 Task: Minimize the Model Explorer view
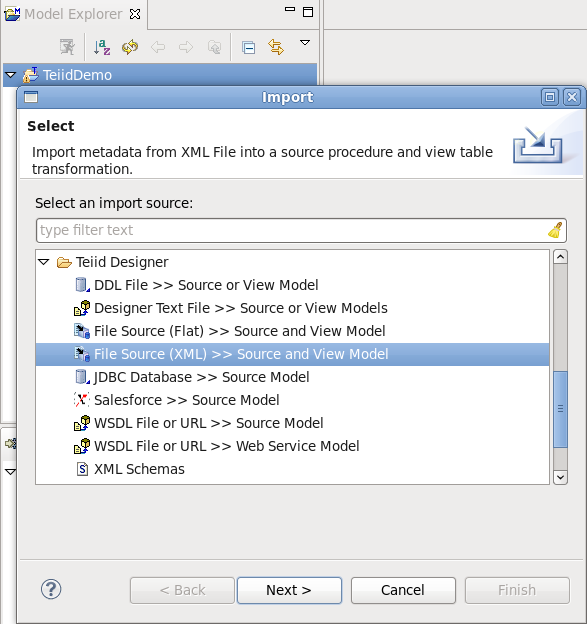(x=290, y=9)
